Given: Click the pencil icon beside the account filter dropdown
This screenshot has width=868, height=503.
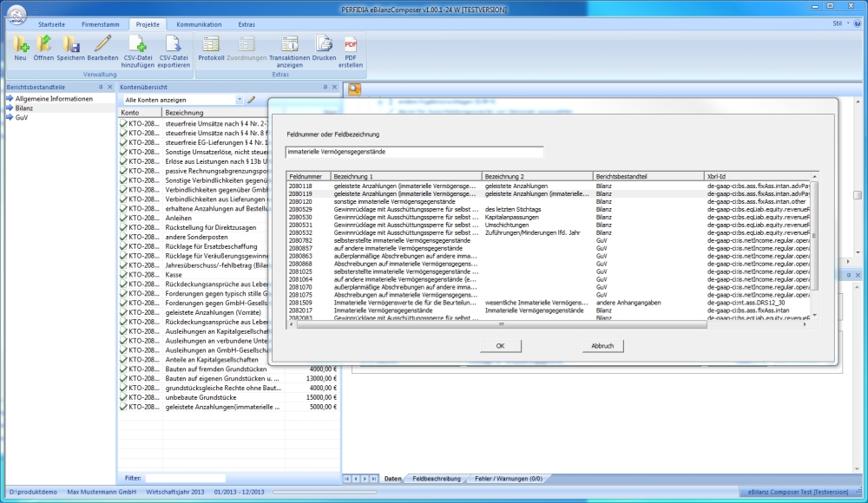Looking at the screenshot, I should click(252, 100).
